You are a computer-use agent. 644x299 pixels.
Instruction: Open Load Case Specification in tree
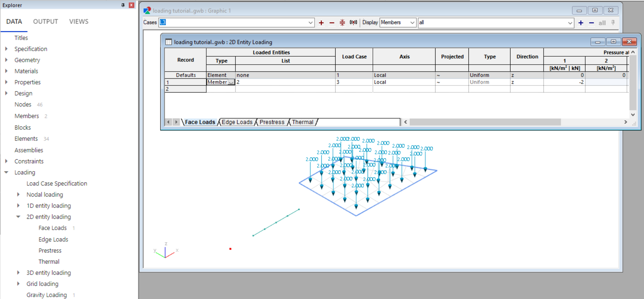pyautogui.click(x=57, y=183)
